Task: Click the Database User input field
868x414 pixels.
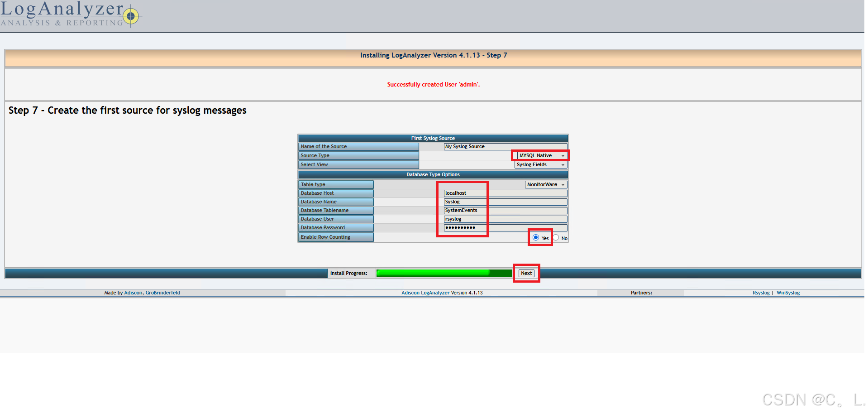Action: coord(505,219)
